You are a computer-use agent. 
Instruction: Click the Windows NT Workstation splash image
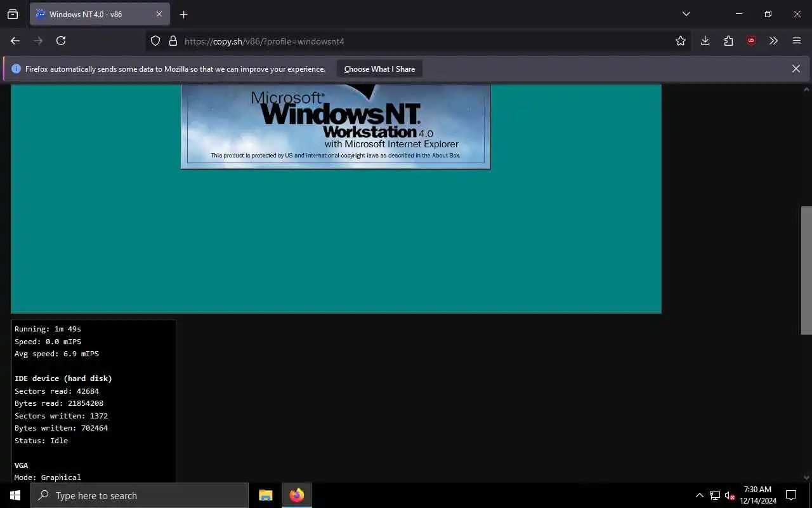click(336, 126)
